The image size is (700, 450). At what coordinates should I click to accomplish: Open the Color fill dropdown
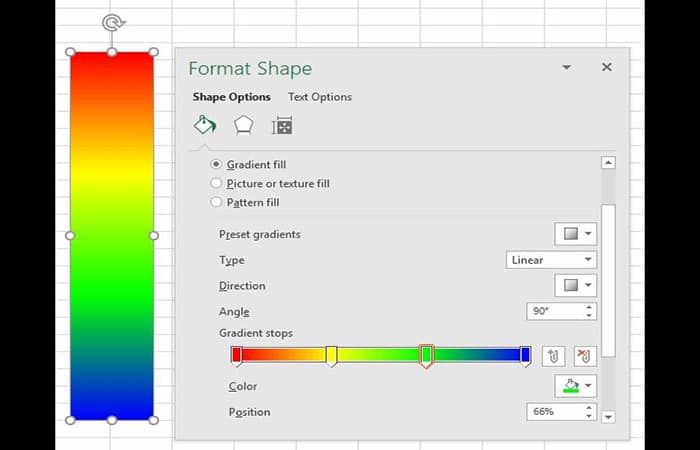click(x=575, y=385)
